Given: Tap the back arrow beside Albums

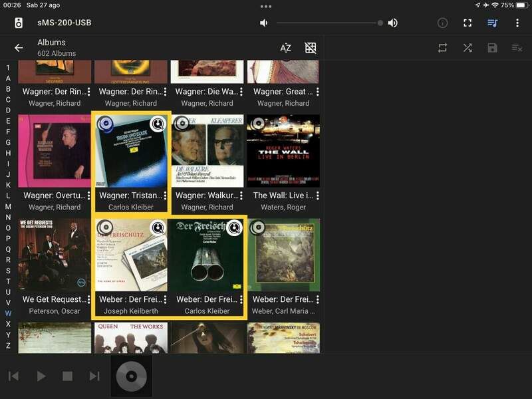Looking at the screenshot, I should 19,48.
